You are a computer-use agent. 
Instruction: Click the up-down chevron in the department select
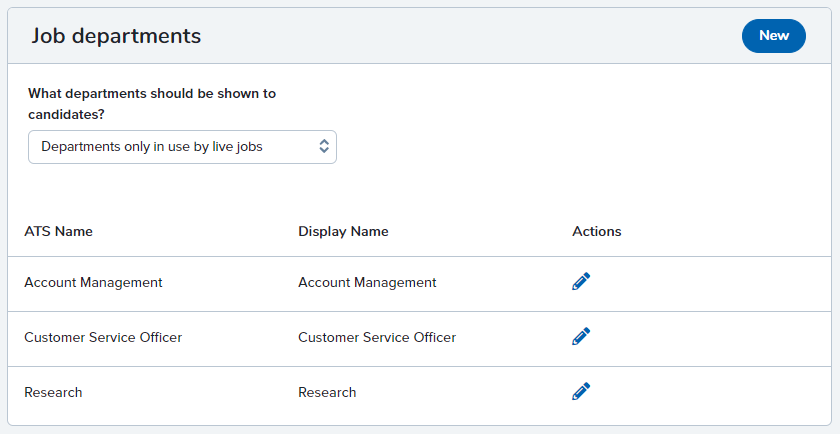(324, 146)
